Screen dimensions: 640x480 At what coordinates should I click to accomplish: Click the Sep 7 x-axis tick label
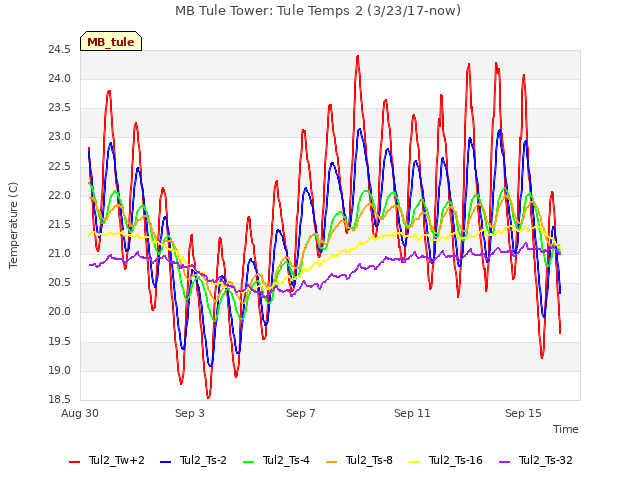pos(301,413)
